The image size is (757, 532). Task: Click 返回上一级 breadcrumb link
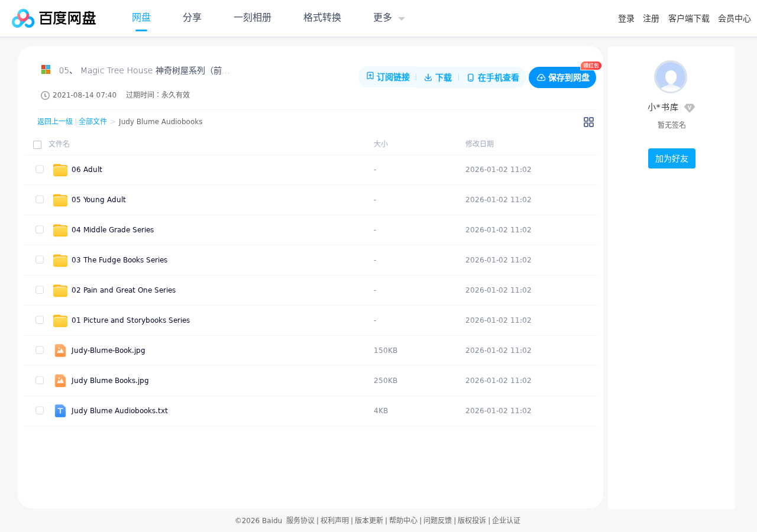pos(55,122)
